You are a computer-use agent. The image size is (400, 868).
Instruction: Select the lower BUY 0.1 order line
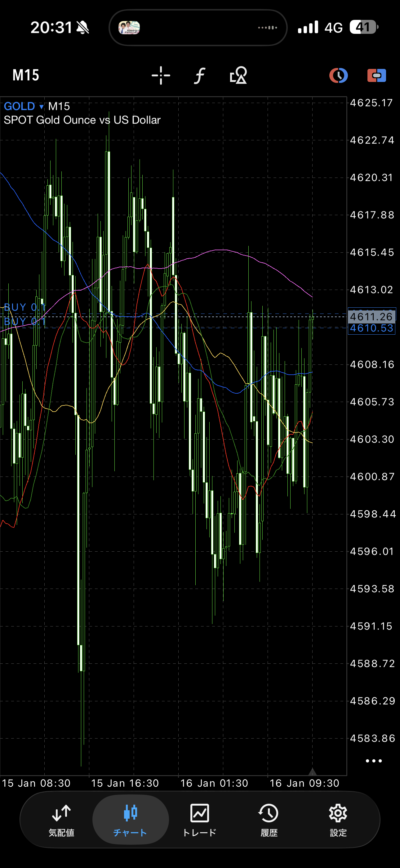pos(24,322)
